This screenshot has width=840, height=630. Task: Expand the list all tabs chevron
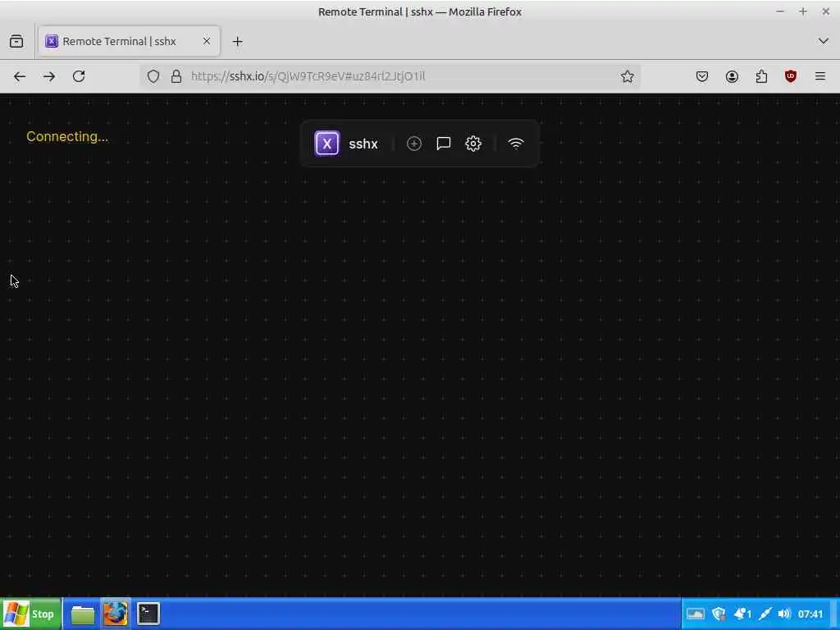tap(824, 41)
